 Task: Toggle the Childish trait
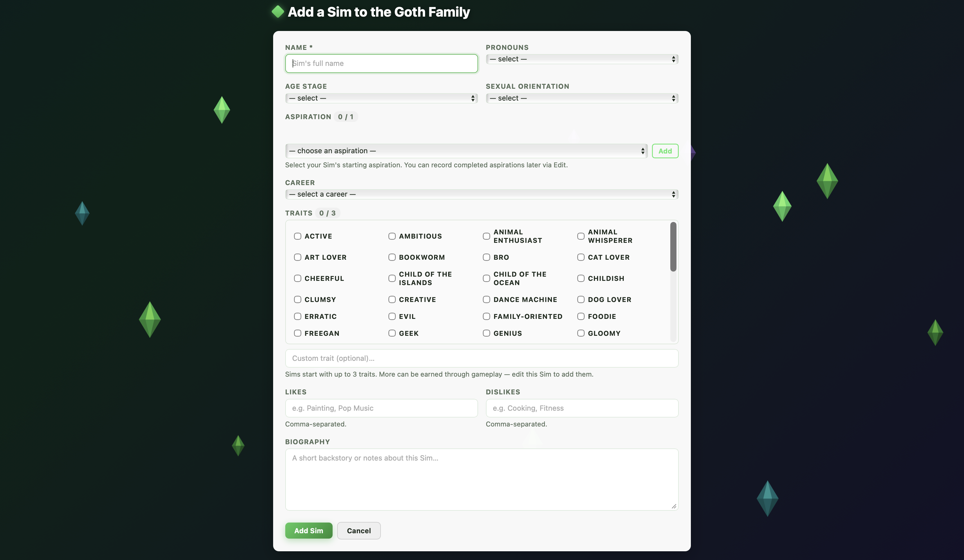581,278
